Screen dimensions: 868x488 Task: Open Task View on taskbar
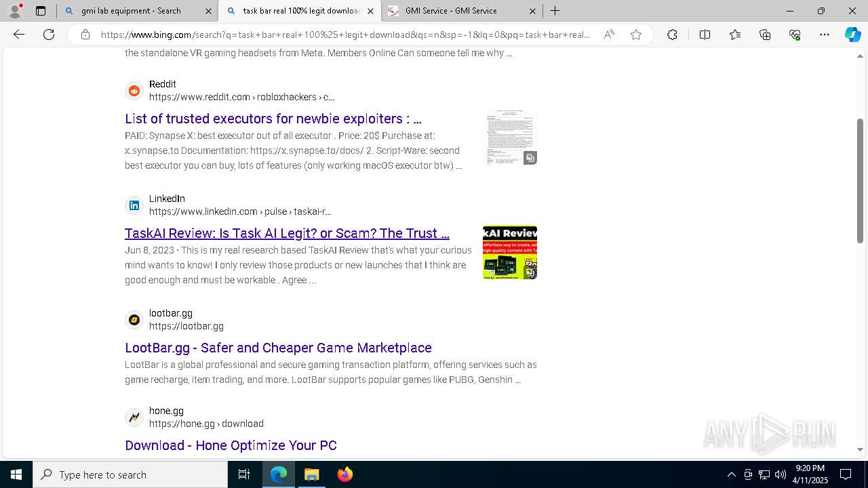point(244,474)
